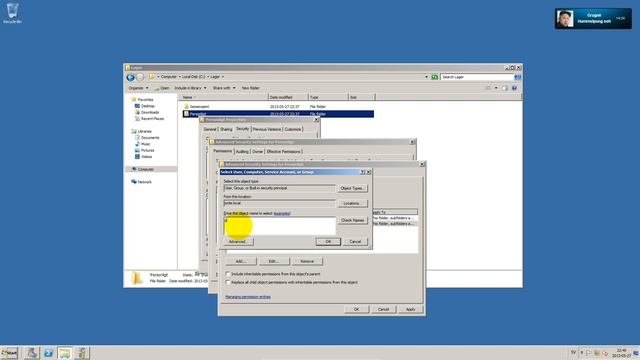
Task: Click the Windows Explorer taskbar icon
Action: coord(65,353)
